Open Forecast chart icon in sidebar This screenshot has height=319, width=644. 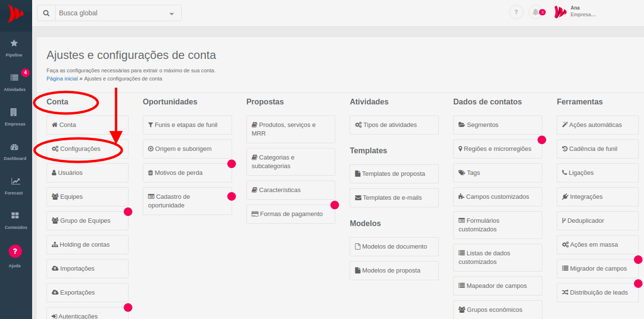click(x=16, y=181)
